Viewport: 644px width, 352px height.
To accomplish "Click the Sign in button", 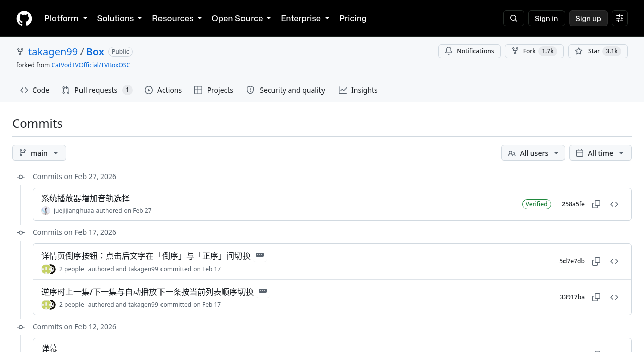I will coord(546,18).
